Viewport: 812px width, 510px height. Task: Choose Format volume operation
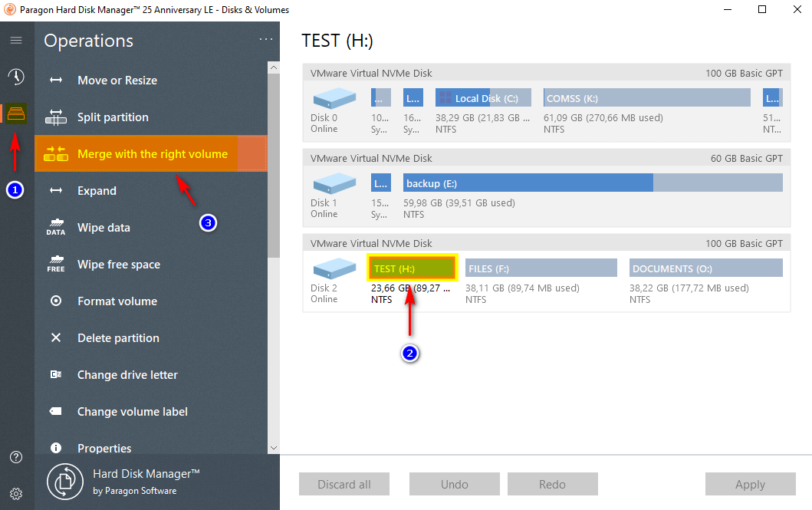(x=151, y=301)
